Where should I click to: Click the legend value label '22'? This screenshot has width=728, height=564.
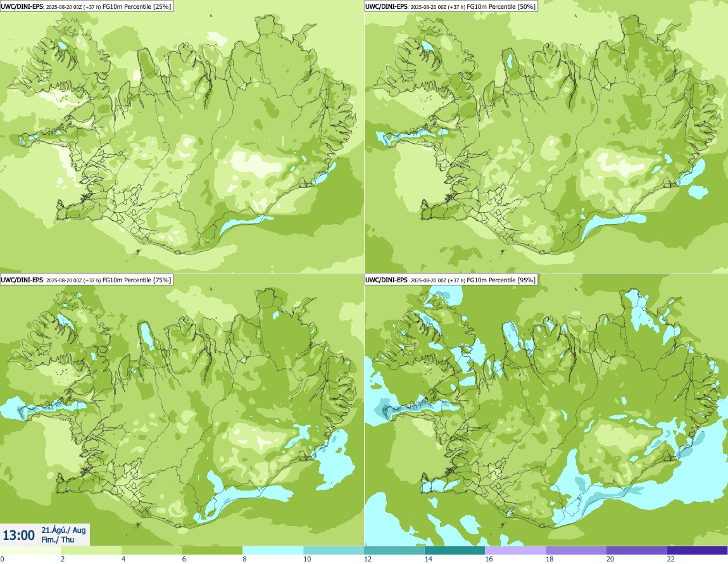point(671,559)
